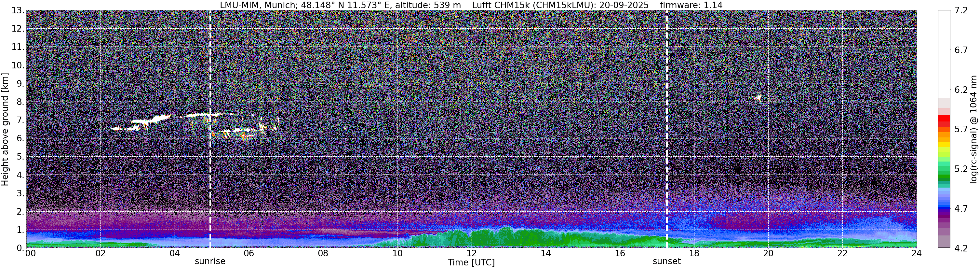Screen dimensions: 980x269
Task: Pick the white top section of the colorbar
Action: 944,54
